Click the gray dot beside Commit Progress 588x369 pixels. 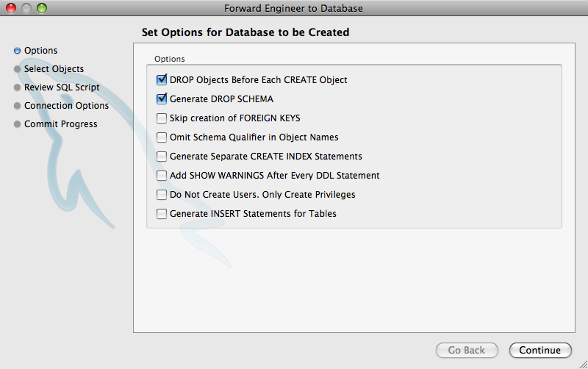[17, 124]
